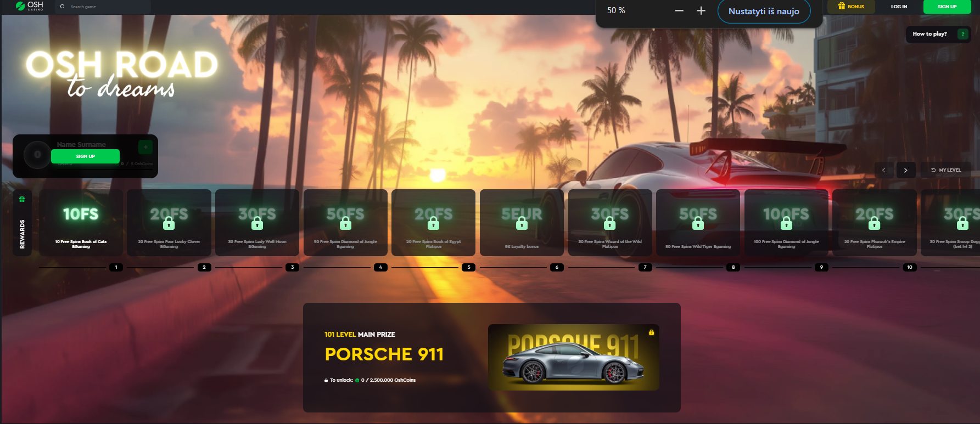Open the Log In page
This screenshot has width=980, height=424.
tap(899, 7)
